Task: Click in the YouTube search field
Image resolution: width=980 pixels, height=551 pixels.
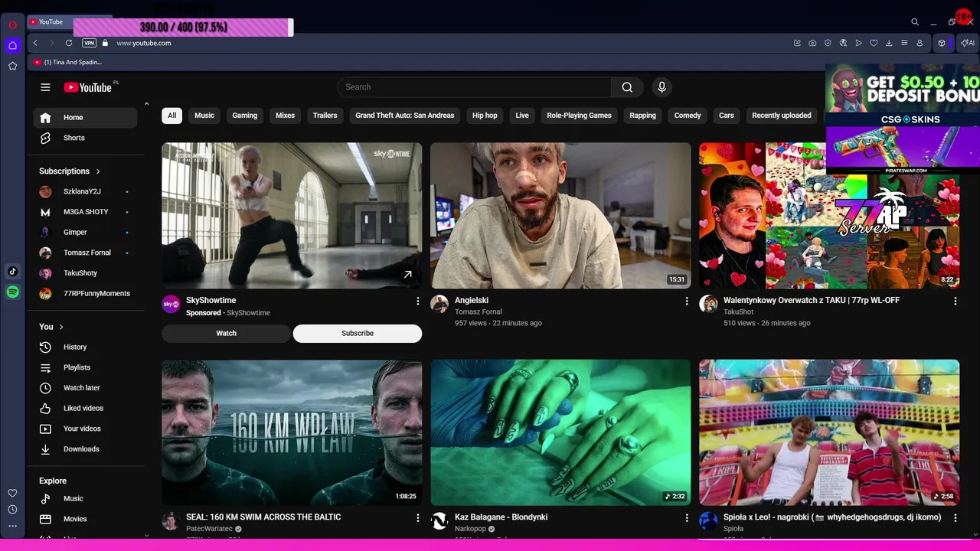Action: click(475, 87)
